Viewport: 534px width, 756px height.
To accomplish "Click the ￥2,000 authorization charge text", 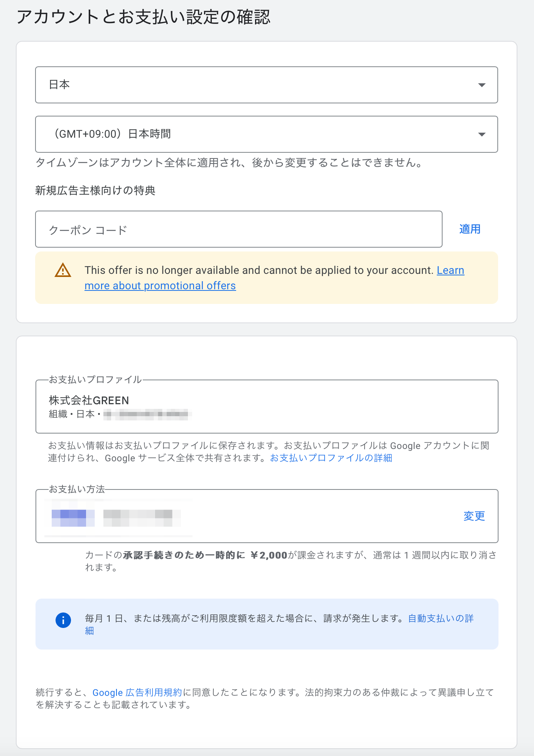I will point(269,555).
